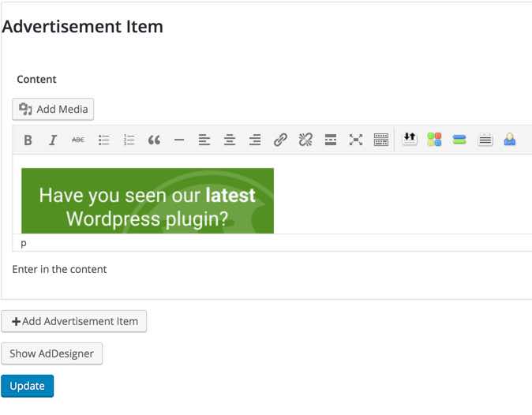Toggle the toolbar kitchen sink
The height and width of the screenshot is (415, 532).
(381, 140)
